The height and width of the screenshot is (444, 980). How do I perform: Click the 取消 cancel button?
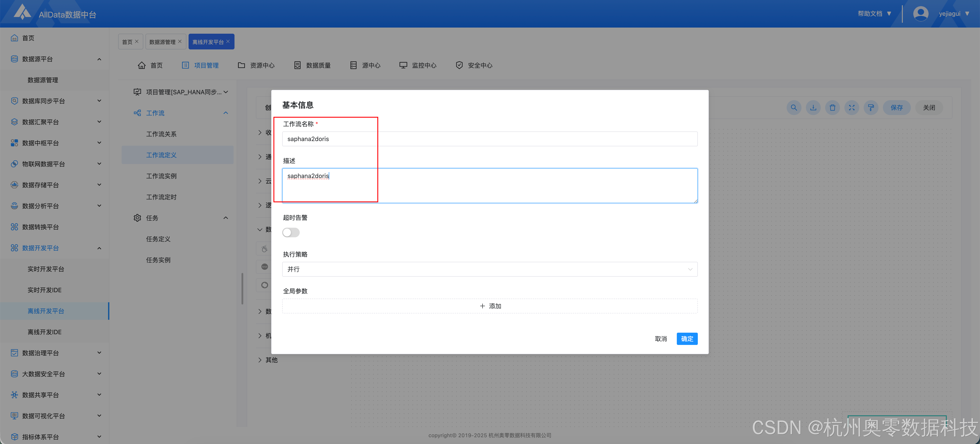point(661,339)
